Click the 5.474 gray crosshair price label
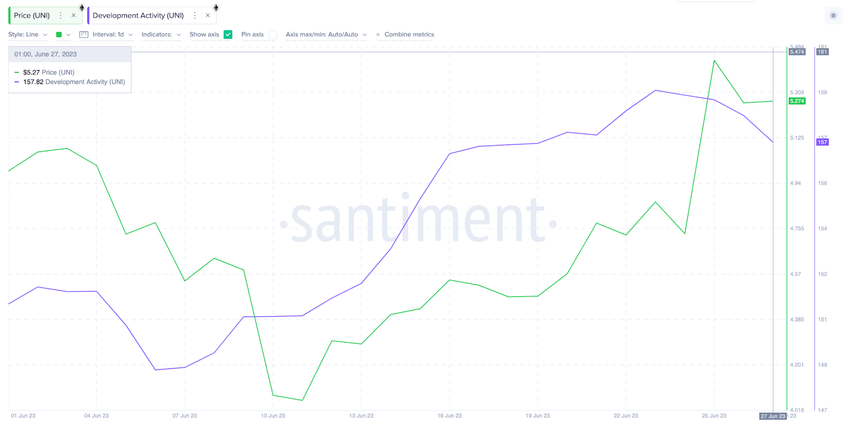The image size is (850, 426). click(x=797, y=52)
